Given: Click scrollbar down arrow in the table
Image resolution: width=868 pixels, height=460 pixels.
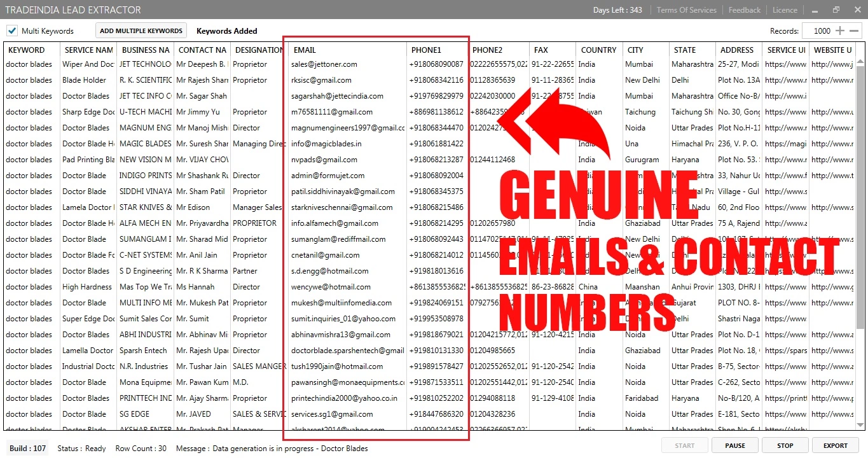Looking at the screenshot, I should [x=860, y=426].
